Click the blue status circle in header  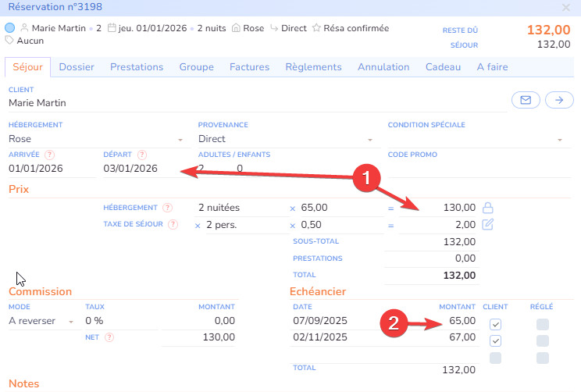[10, 27]
